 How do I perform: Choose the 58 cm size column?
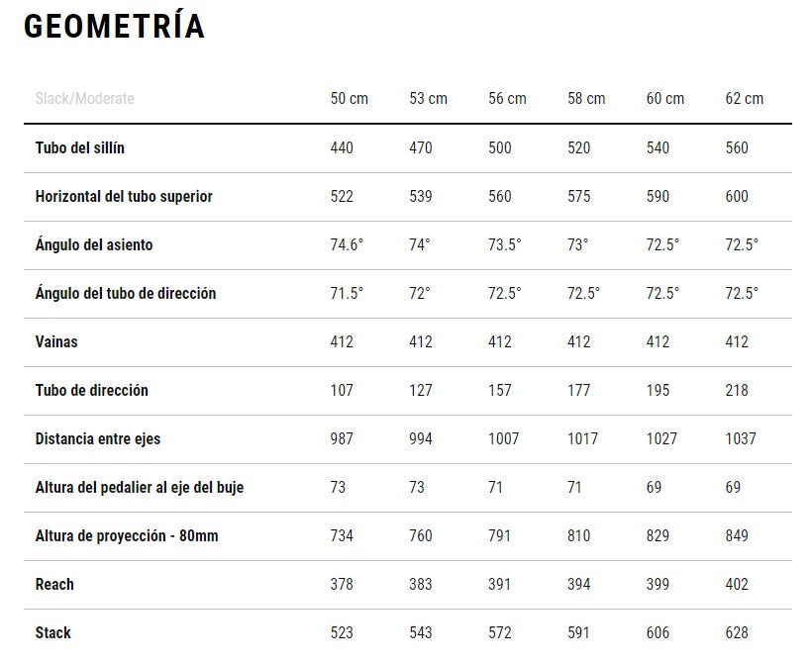586,98
